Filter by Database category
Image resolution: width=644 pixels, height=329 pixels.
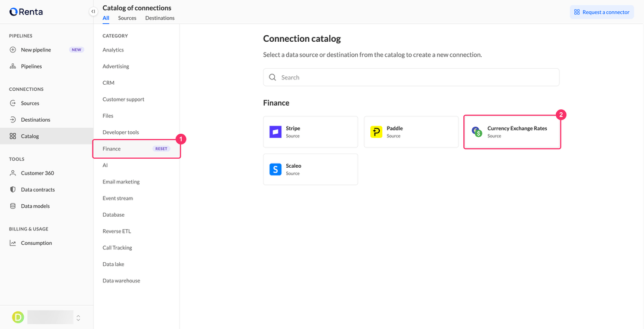coord(113,215)
